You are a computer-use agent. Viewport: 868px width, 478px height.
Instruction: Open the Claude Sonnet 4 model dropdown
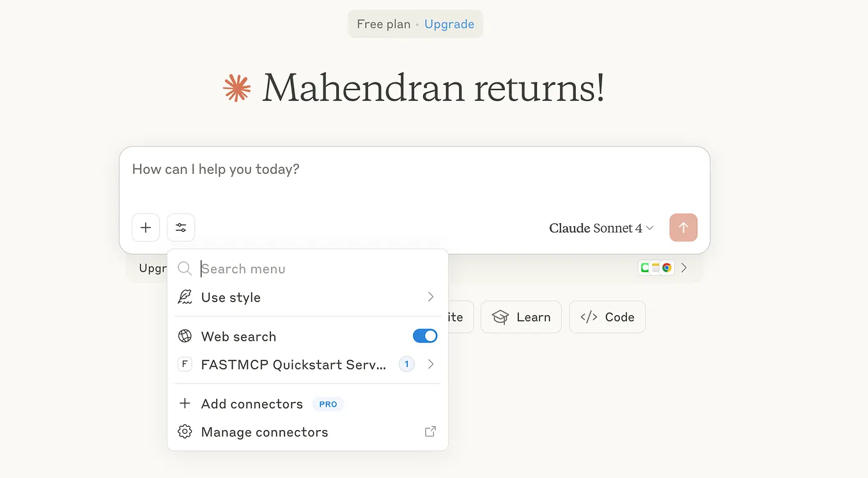[600, 227]
